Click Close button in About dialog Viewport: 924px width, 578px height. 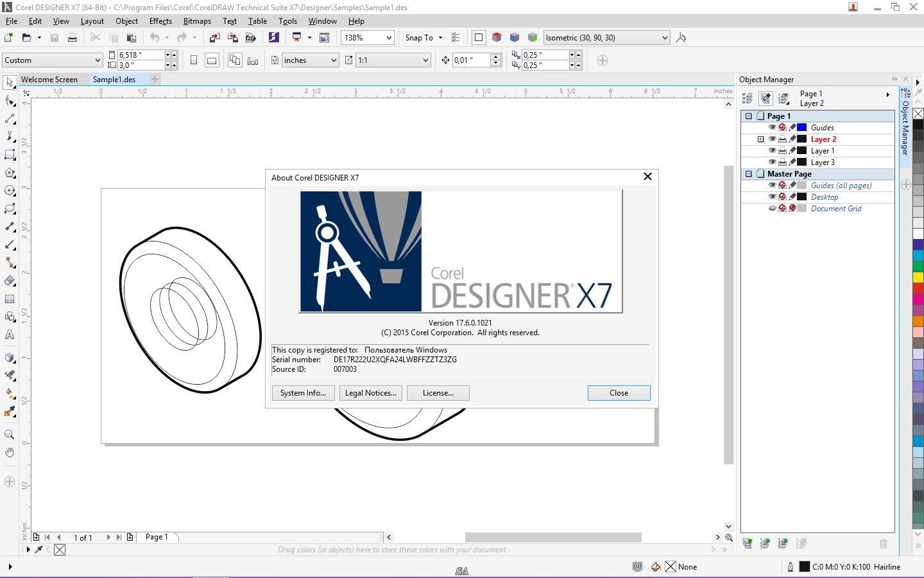coord(619,393)
